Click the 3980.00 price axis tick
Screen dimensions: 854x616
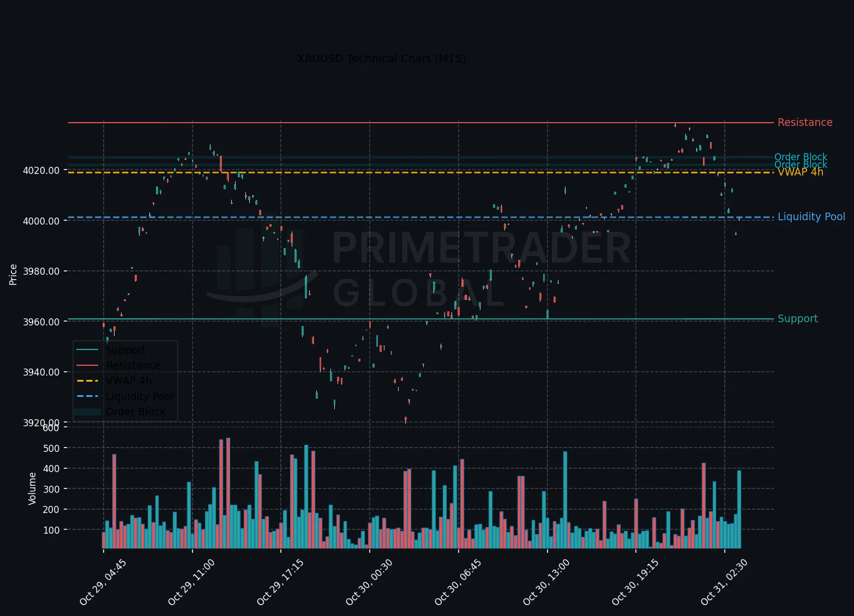tap(41, 271)
